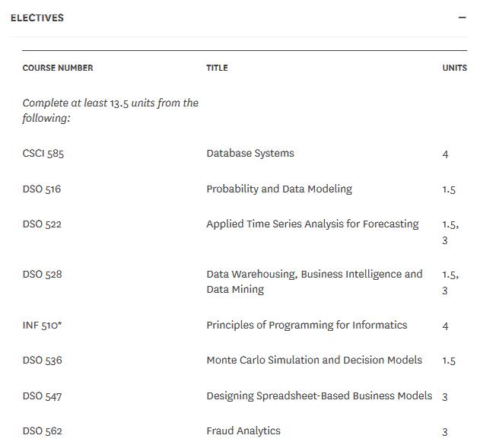Select the DSO 528 course number
Image resolution: width=480 pixels, height=448 pixels.
(x=42, y=275)
